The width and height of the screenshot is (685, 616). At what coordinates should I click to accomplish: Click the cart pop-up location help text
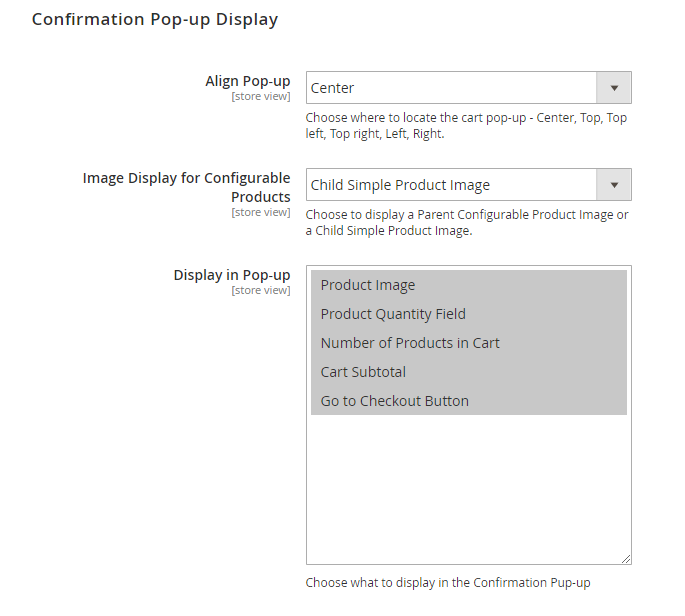466,125
